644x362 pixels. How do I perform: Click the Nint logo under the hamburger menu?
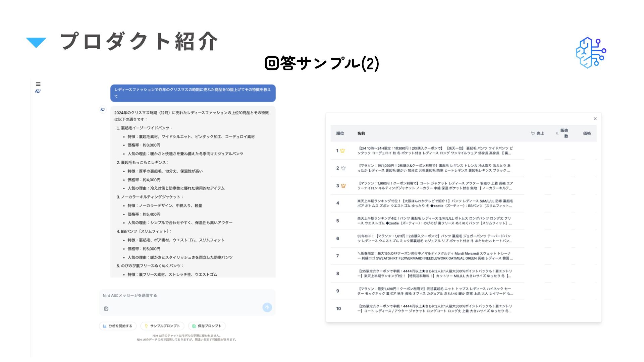pos(38,91)
